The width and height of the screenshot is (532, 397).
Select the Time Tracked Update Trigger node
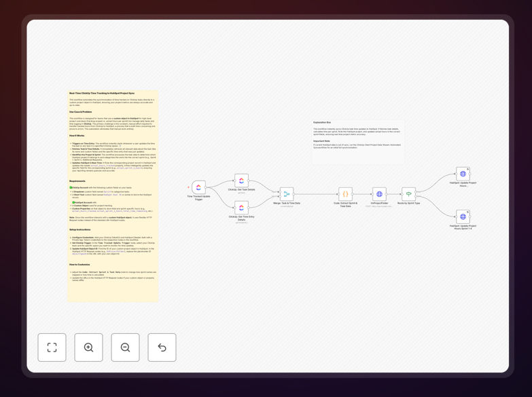(198, 187)
